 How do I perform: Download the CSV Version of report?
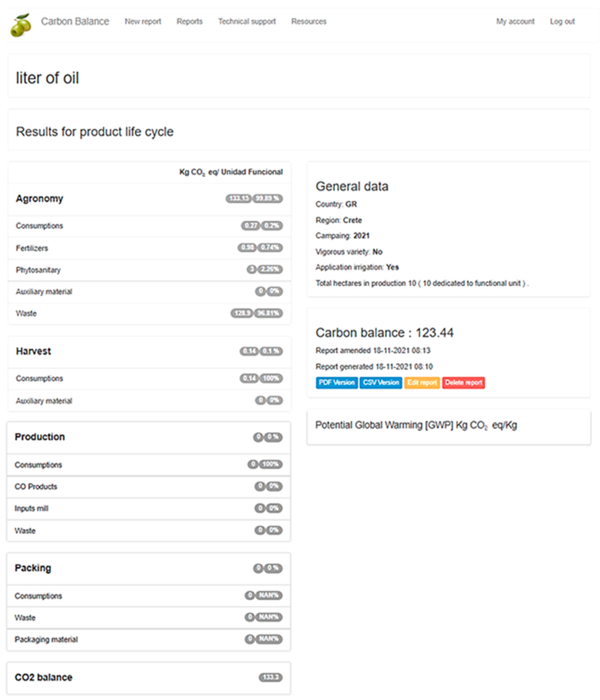[x=381, y=382]
